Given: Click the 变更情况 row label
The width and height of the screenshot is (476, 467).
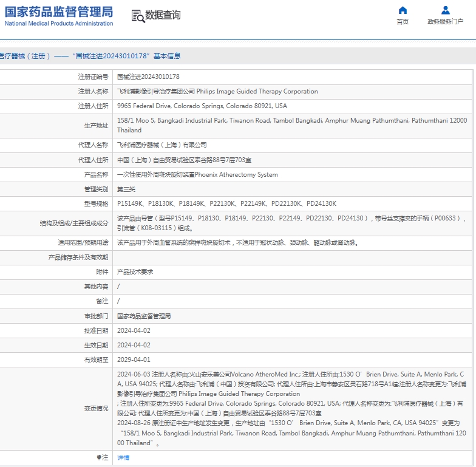Looking at the screenshot, I should coord(96,408).
